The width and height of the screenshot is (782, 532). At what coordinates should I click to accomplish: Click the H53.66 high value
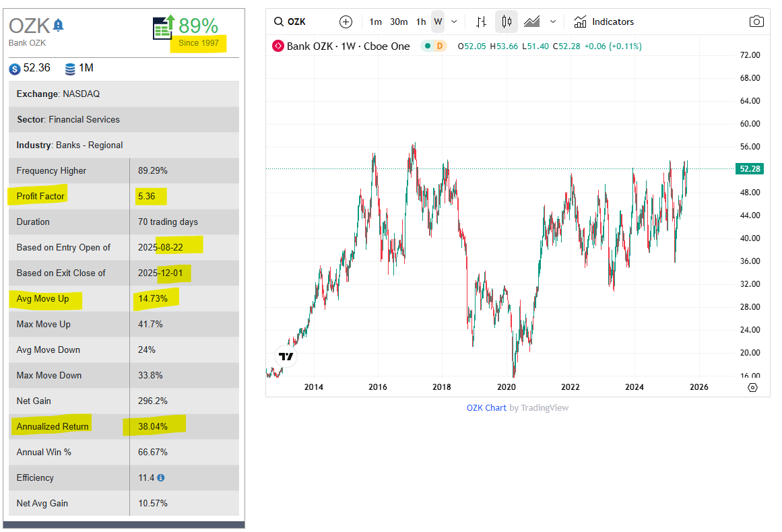click(x=504, y=46)
